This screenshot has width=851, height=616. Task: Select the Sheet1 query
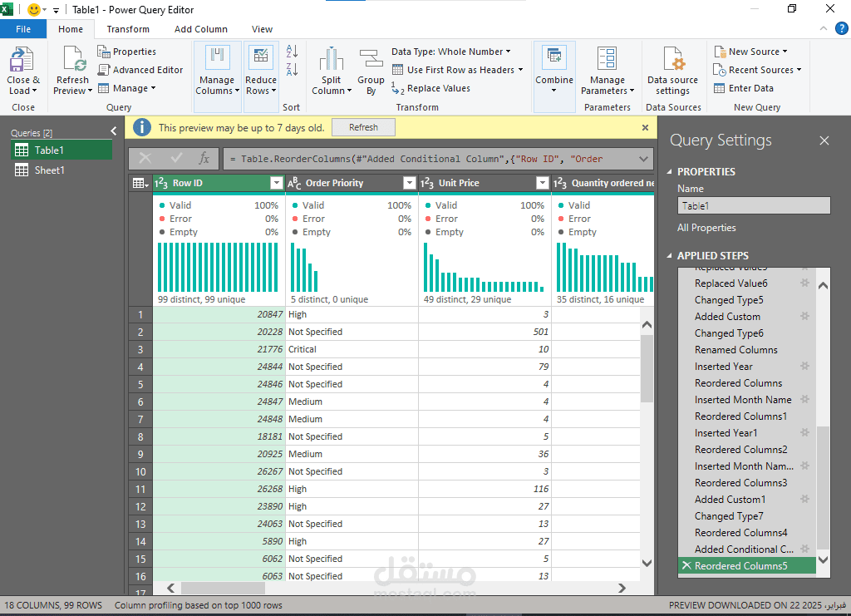click(x=61, y=170)
